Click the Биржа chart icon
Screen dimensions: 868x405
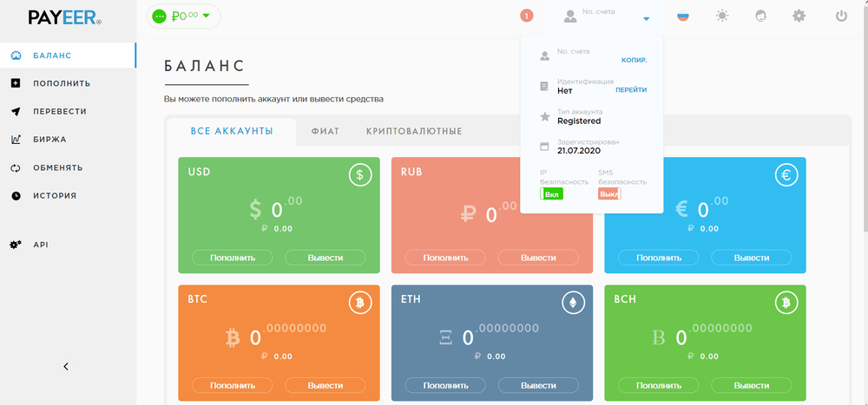(16, 140)
